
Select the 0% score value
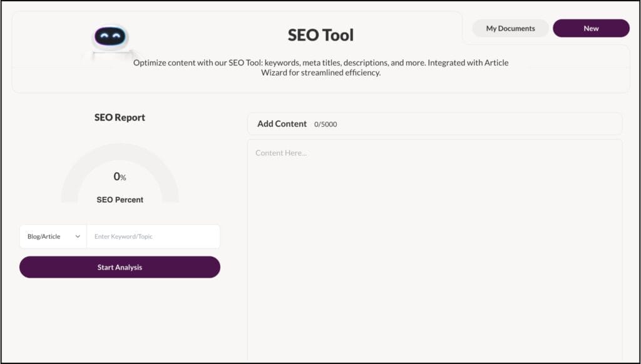point(120,177)
